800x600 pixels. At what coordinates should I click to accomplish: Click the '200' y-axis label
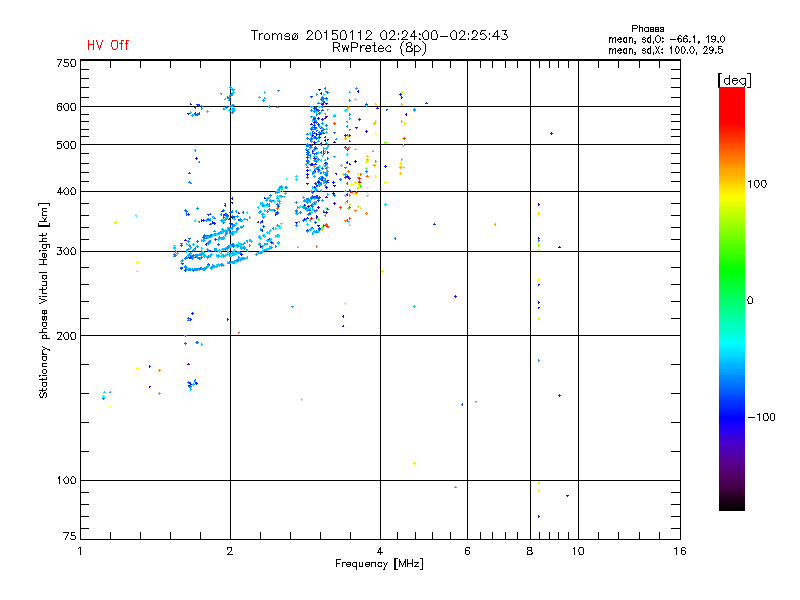tap(66, 336)
